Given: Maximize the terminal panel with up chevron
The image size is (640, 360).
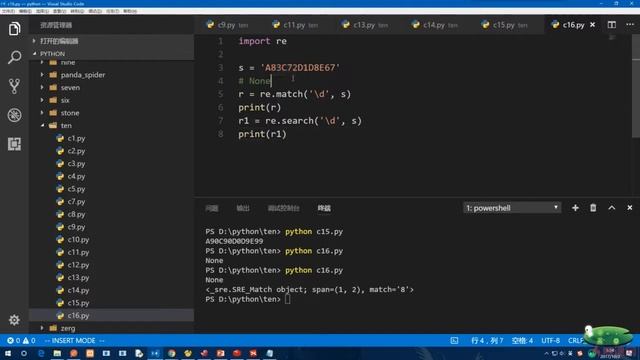Looking at the screenshot, I should 611,208.
